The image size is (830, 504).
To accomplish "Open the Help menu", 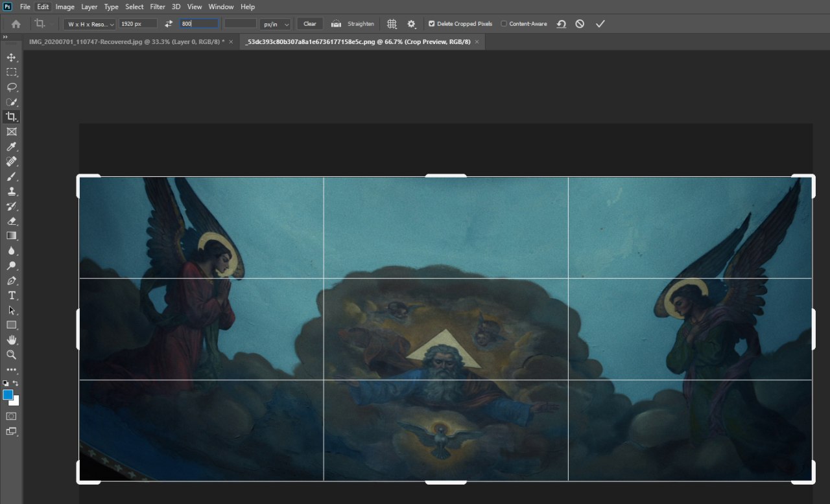I will tap(248, 6).
